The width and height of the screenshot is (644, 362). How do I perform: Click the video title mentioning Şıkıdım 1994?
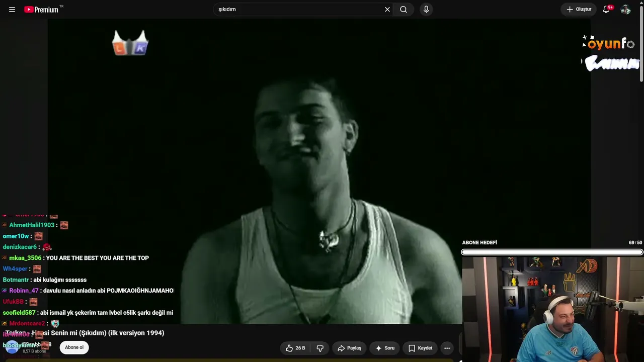(x=85, y=333)
